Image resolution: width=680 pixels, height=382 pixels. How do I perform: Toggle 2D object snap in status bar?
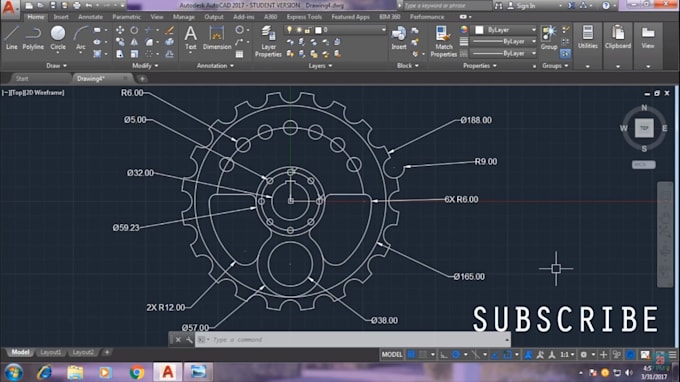pyautogui.click(x=507, y=355)
